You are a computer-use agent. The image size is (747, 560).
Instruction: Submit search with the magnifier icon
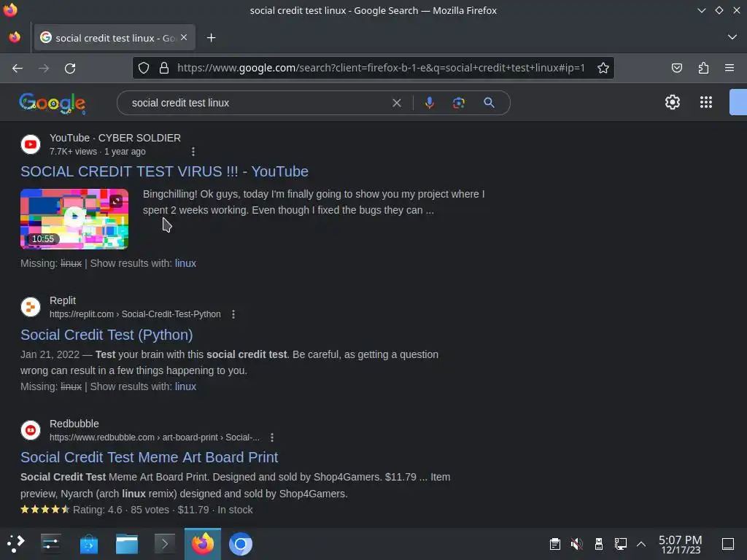pyautogui.click(x=489, y=103)
